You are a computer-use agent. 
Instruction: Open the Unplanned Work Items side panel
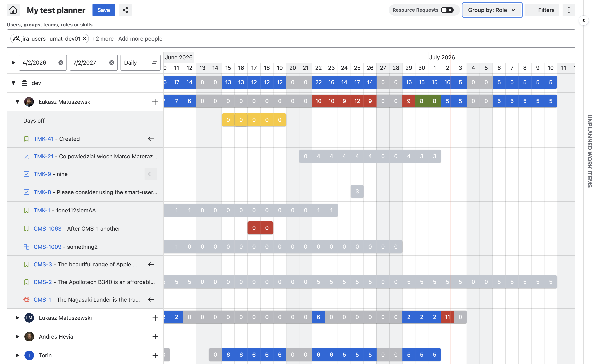coord(589,151)
